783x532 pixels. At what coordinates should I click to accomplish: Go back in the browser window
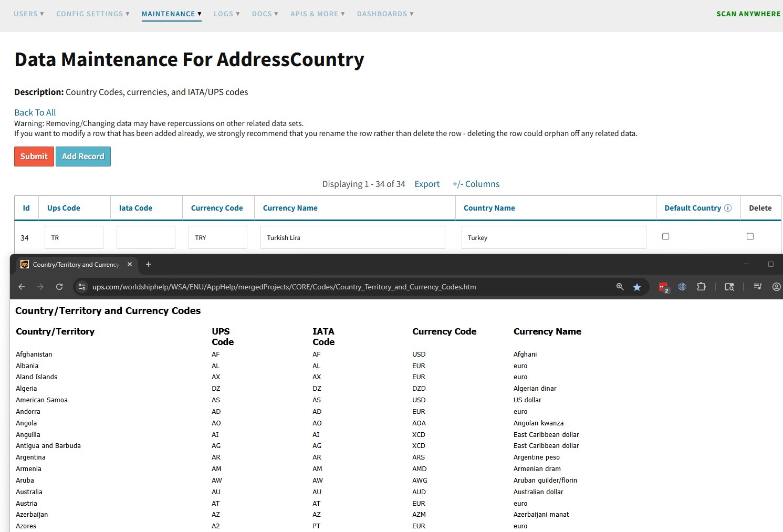tap(22, 287)
